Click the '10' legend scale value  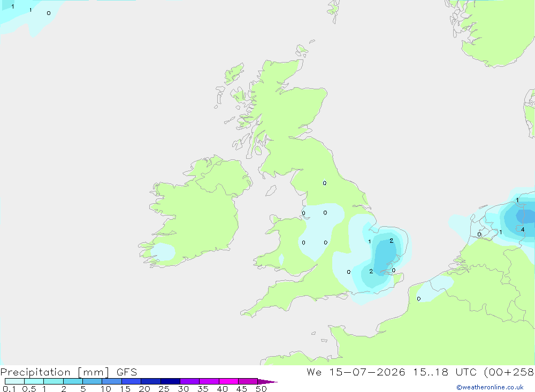click(106, 389)
